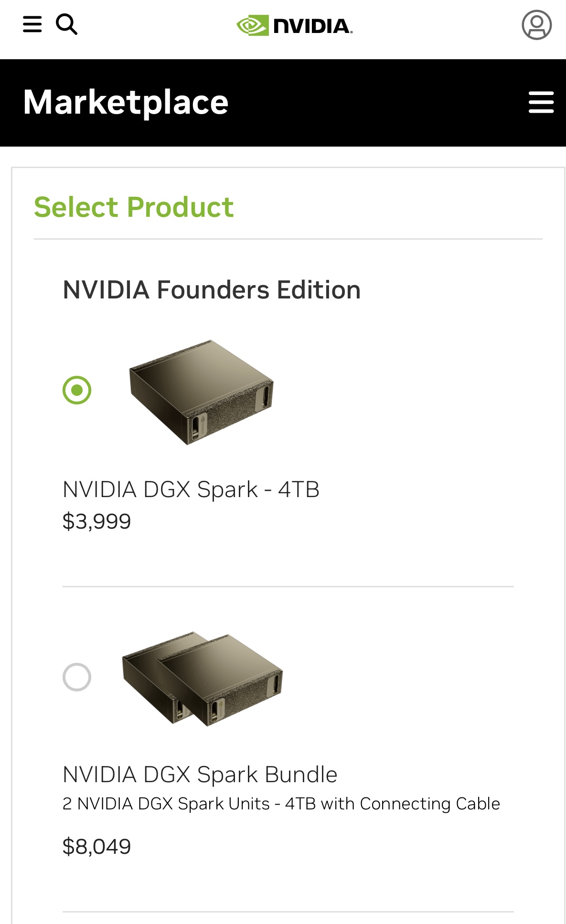Open the main navigation hamburger menu
The image size is (566, 924).
click(32, 24)
